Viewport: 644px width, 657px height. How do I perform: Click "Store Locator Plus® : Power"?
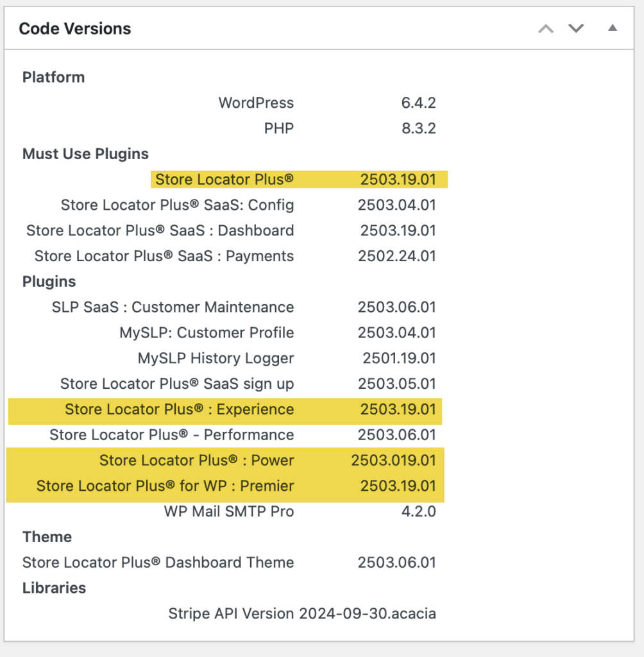coord(196,461)
